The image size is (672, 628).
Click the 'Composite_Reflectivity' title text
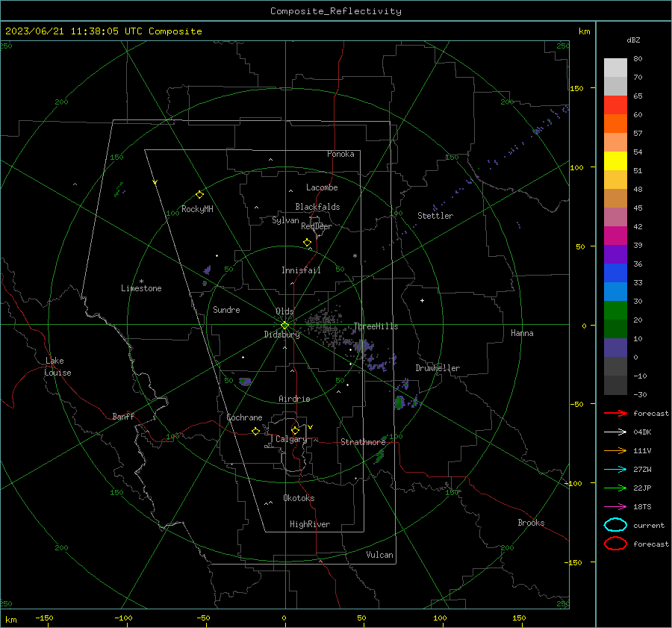click(336, 11)
